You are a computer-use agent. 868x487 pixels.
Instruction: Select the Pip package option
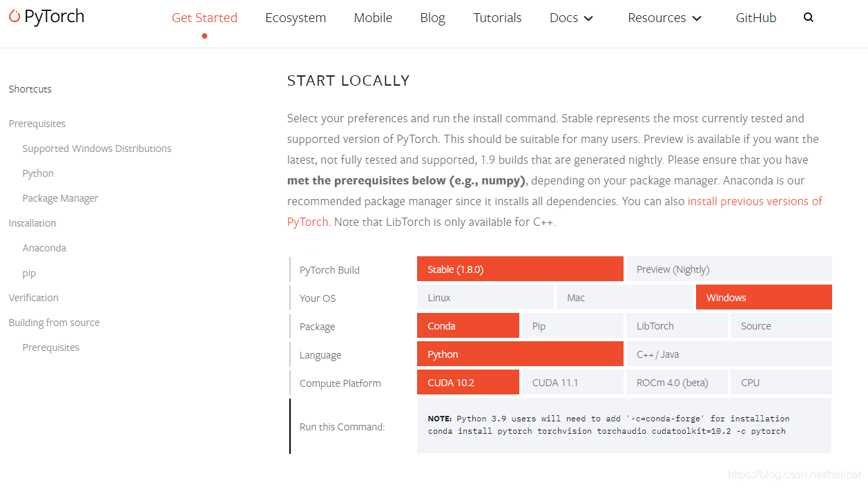(x=572, y=326)
